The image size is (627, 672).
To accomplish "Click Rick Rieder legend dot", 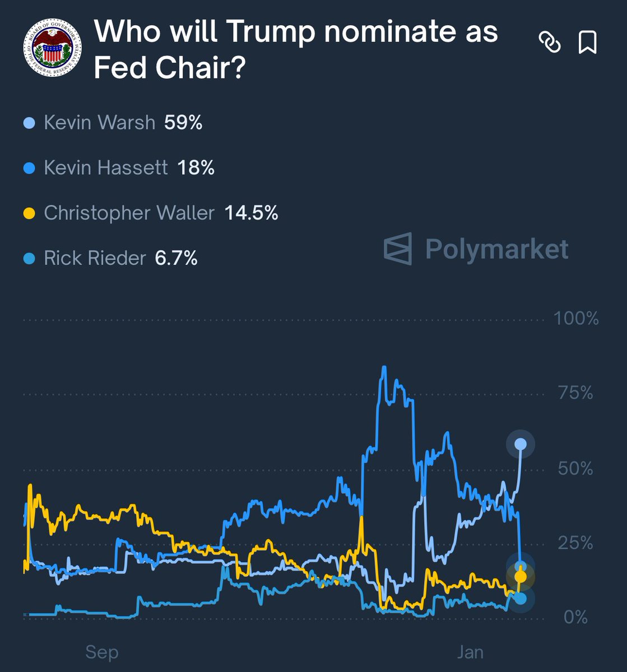I will (x=30, y=259).
